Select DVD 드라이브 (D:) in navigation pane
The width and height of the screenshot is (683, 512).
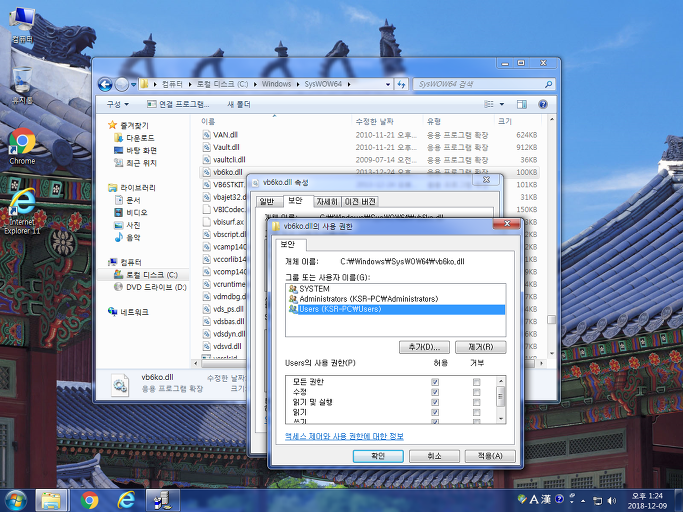pos(151,287)
